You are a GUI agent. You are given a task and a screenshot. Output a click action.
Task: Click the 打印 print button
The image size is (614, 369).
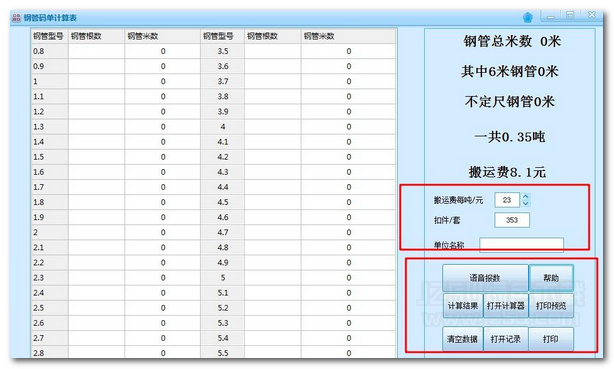click(551, 339)
